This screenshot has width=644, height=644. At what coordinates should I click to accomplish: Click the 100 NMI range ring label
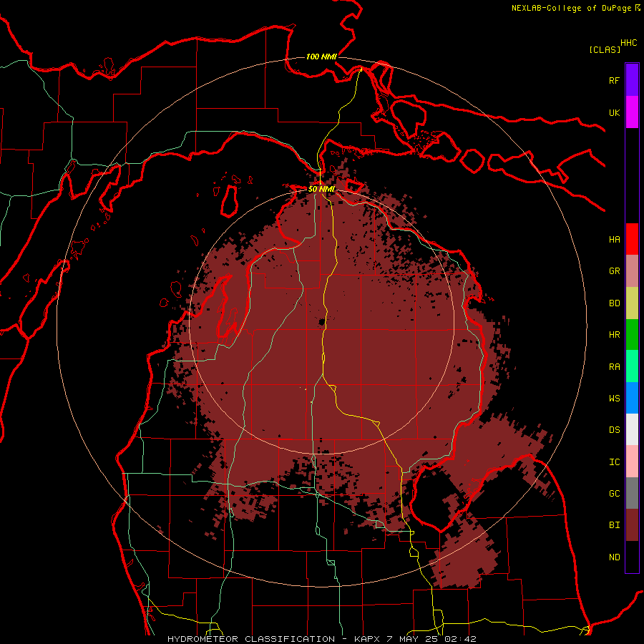pos(321,57)
